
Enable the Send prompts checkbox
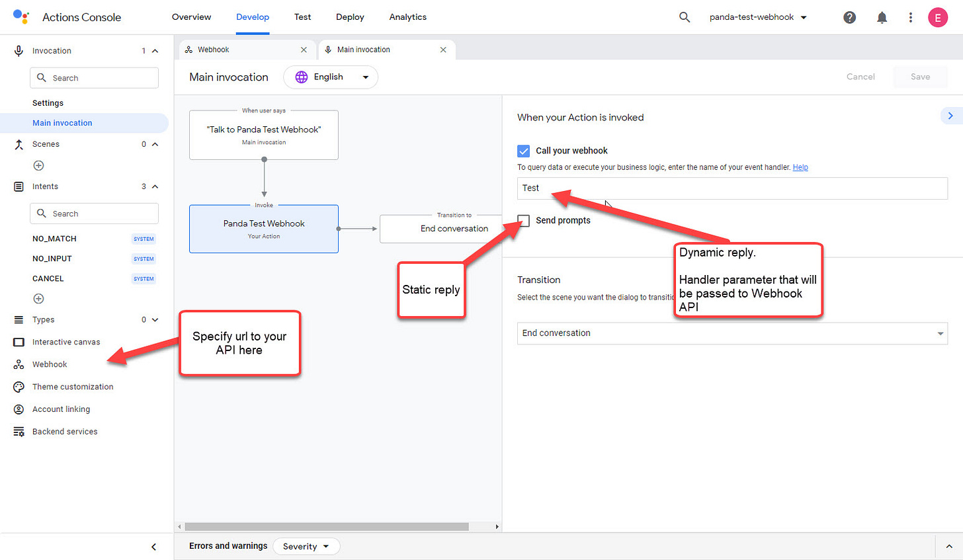click(x=524, y=220)
